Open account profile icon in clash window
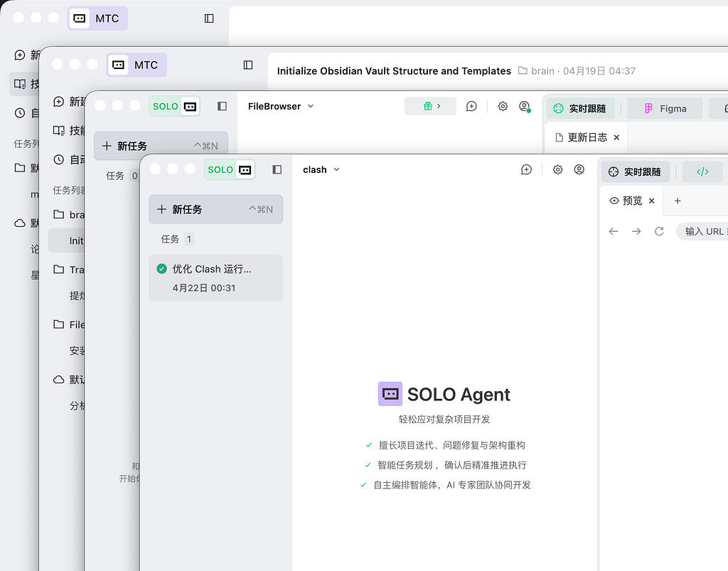The height and width of the screenshot is (571, 728). pos(579,169)
